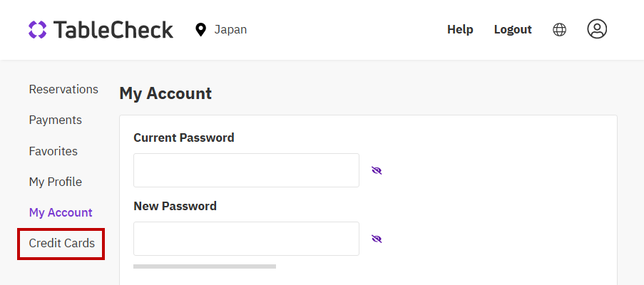This screenshot has width=644, height=285.
Task: Open the Payments sidebar item
Action: click(x=55, y=120)
